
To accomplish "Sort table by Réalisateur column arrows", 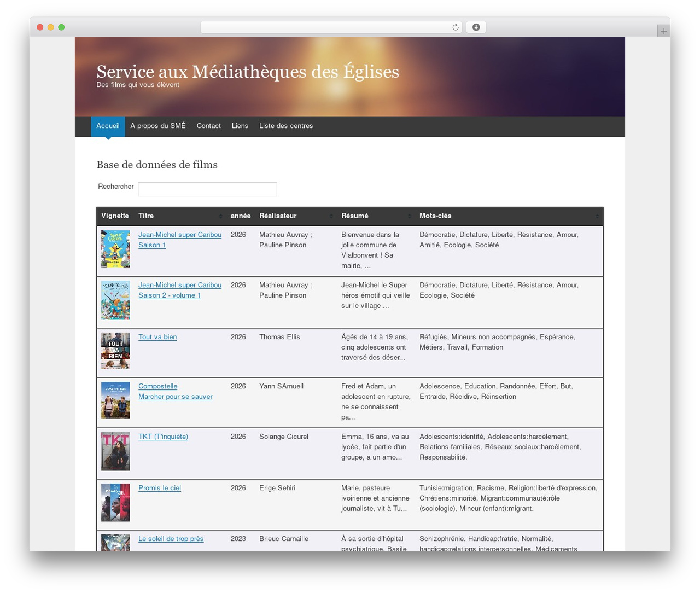I will [x=331, y=216].
